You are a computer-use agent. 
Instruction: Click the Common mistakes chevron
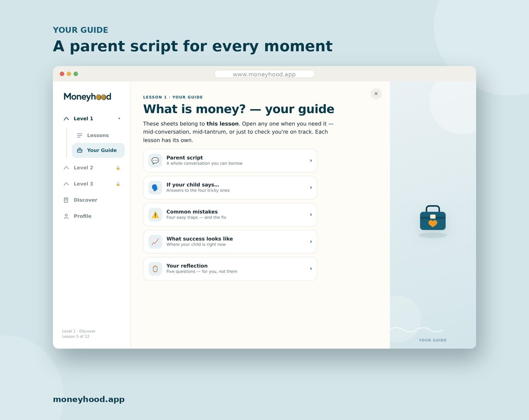(311, 215)
